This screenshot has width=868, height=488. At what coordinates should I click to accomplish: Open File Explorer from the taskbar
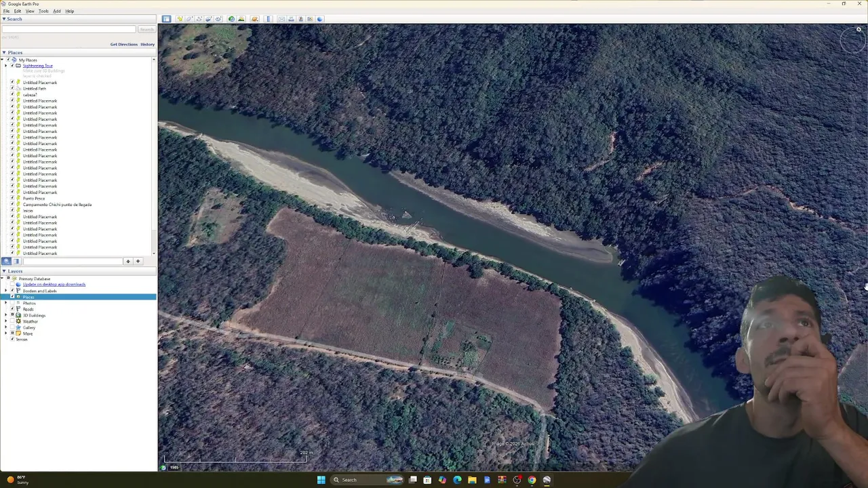(472, 480)
